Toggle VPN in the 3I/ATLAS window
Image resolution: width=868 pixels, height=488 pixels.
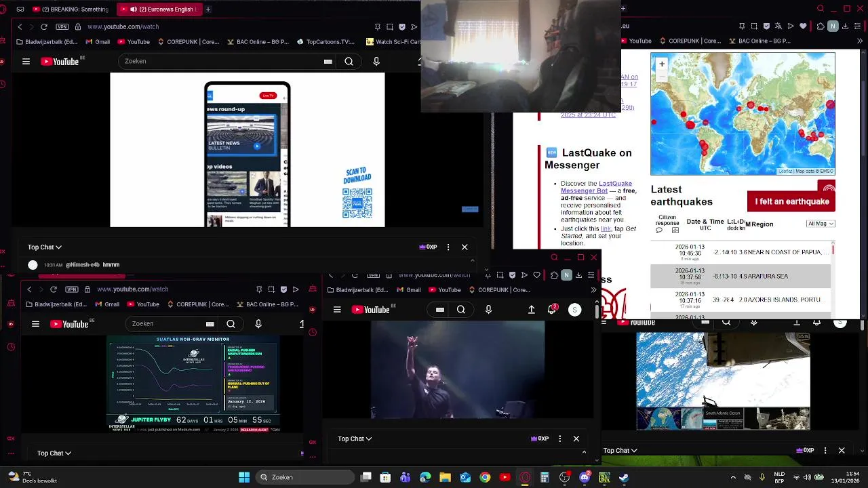[x=72, y=289]
